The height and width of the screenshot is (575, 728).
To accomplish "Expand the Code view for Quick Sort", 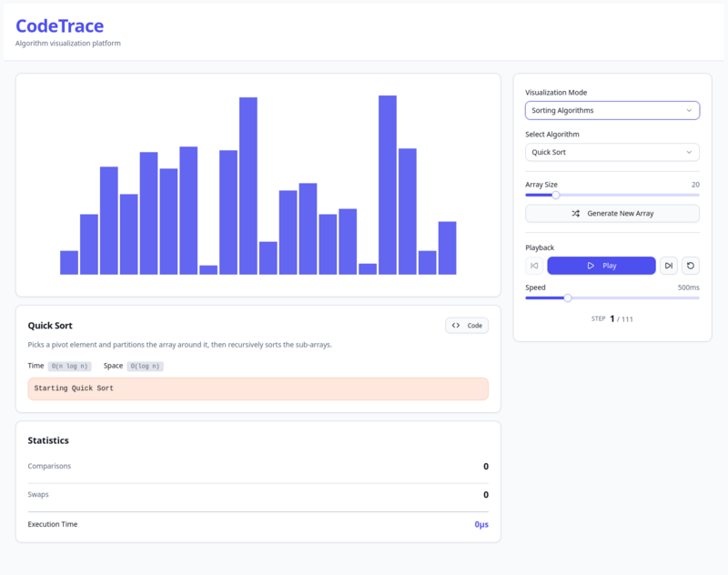I will click(466, 325).
